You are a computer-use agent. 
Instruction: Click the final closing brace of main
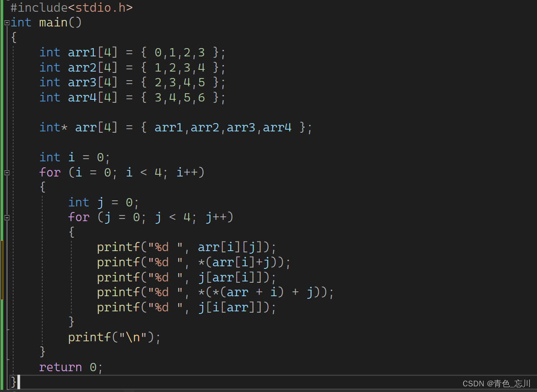(13, 382)
